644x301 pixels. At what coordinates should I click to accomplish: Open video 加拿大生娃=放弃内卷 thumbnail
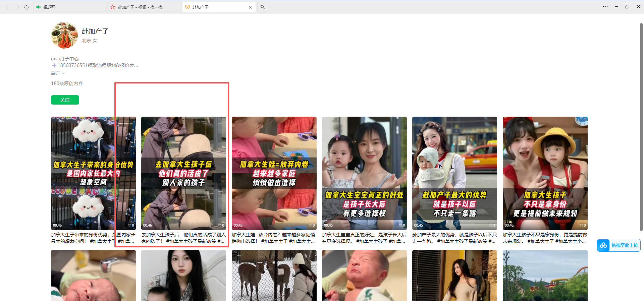coord(274,173)
